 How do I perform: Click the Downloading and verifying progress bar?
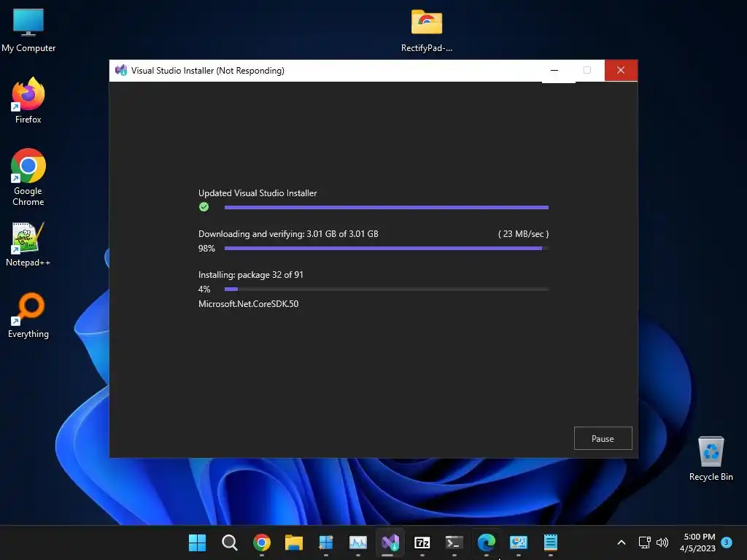387,248
